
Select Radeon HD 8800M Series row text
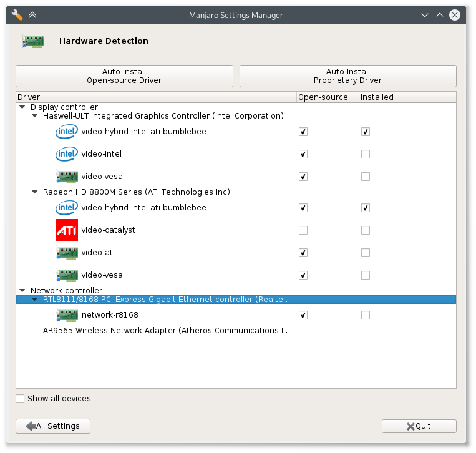click(x=136, y=192)
